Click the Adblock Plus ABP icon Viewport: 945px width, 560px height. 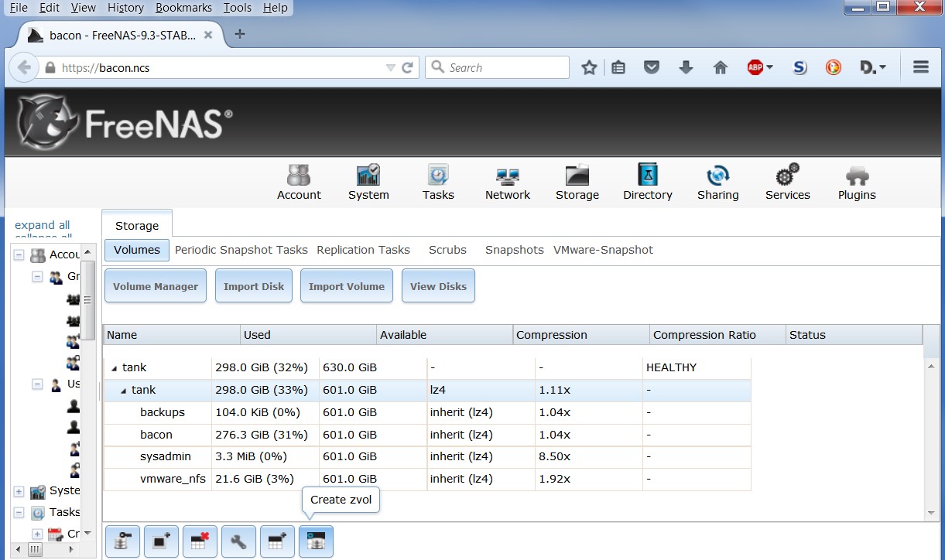(x=755, y=67)
